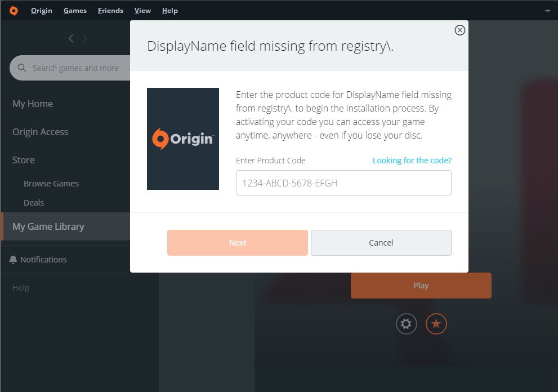Open My Game Library

pos(66,226)
